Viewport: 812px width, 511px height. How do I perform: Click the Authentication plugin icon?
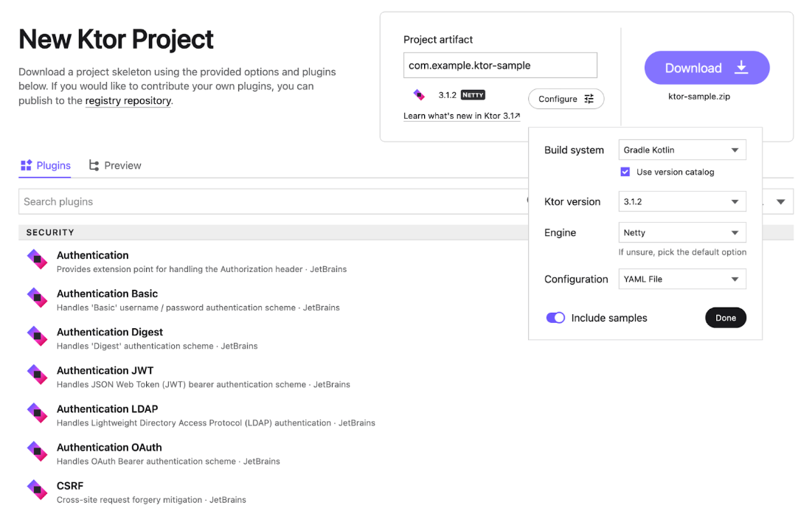point(37,260)
